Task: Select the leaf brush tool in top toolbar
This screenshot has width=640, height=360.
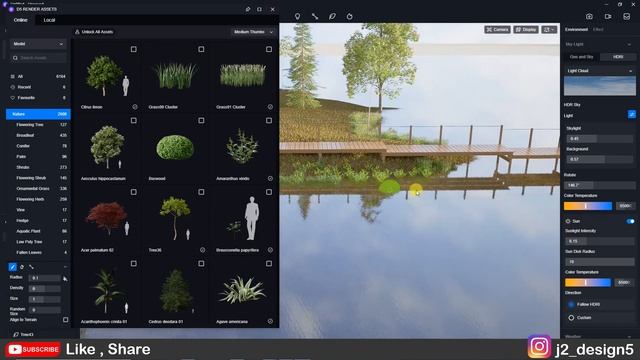Action: tap(332, 16)
